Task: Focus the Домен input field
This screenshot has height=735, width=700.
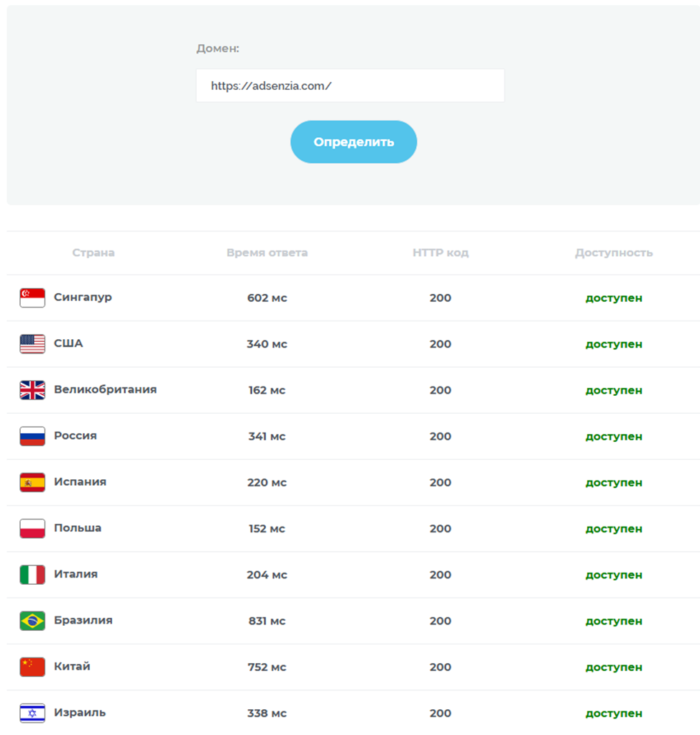Action: [350, 85]
